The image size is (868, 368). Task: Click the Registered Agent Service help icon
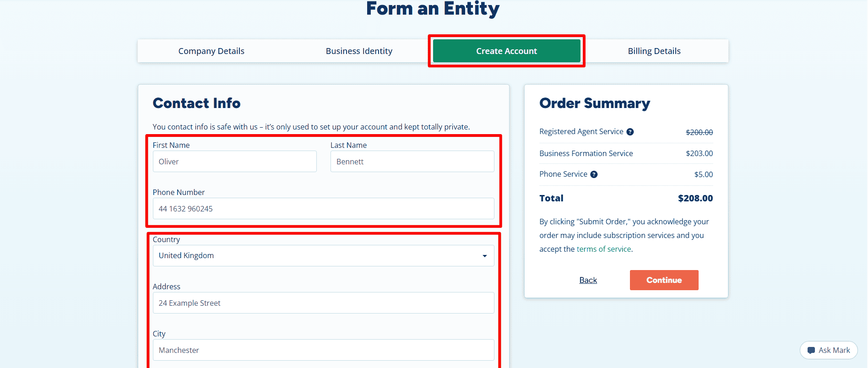click(x=630, y=132)
